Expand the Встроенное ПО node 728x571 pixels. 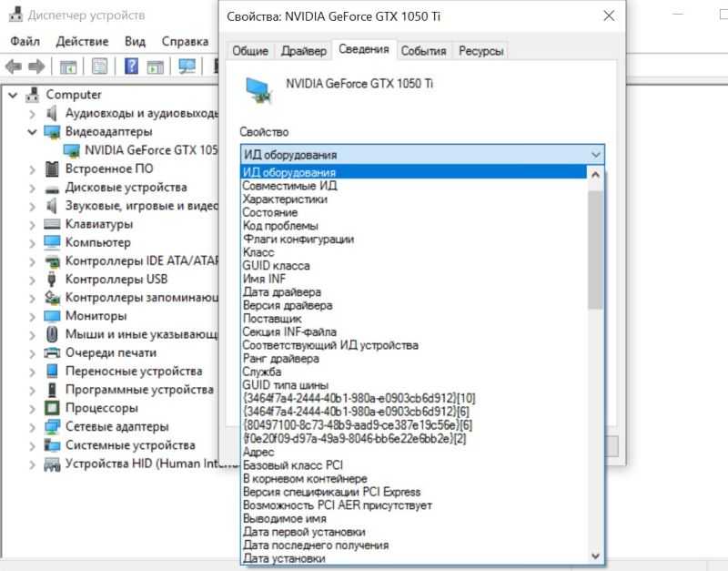(32, 169)
